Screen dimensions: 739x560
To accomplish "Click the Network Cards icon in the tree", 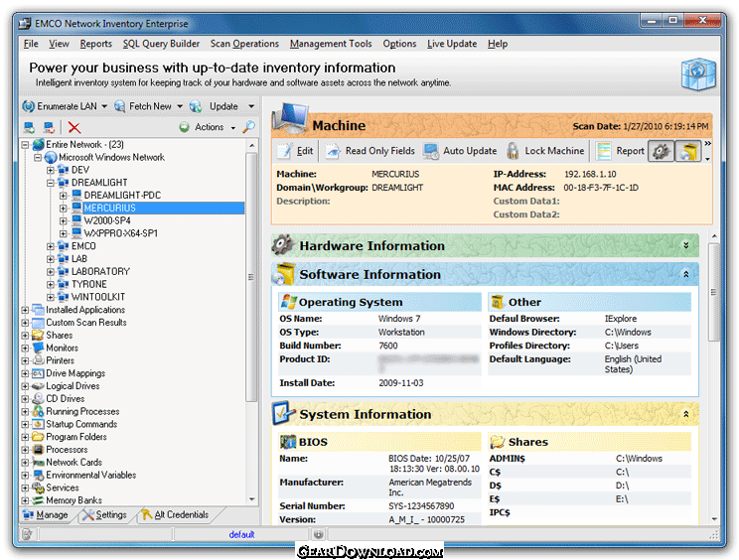I will tap(38, 462).
